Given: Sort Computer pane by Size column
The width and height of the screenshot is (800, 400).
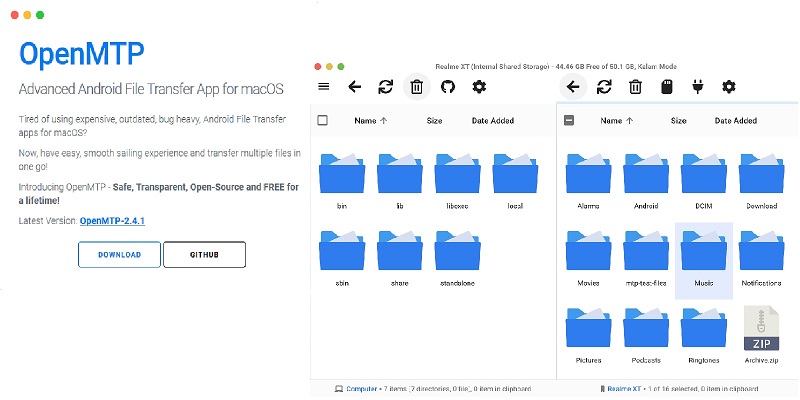Looking at the screenshot, I should tap(434, 121).
